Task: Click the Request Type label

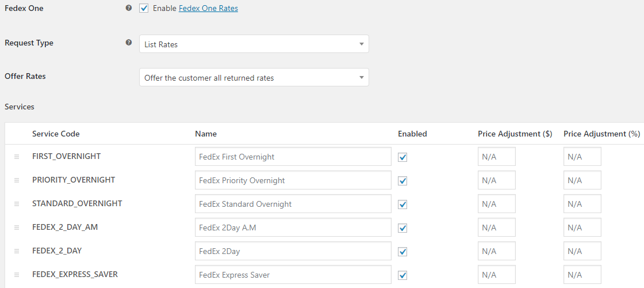Action: pos(29,43)
